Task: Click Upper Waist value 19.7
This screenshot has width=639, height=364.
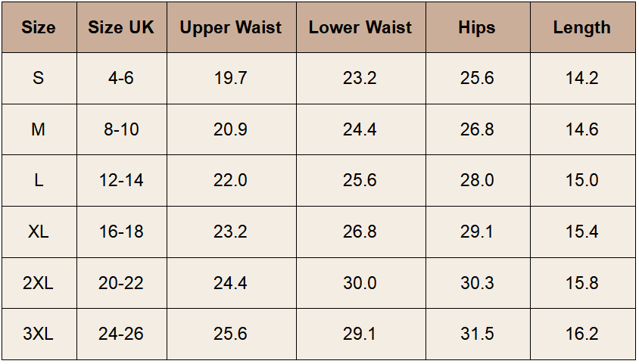Action: (x=231, y=79)
